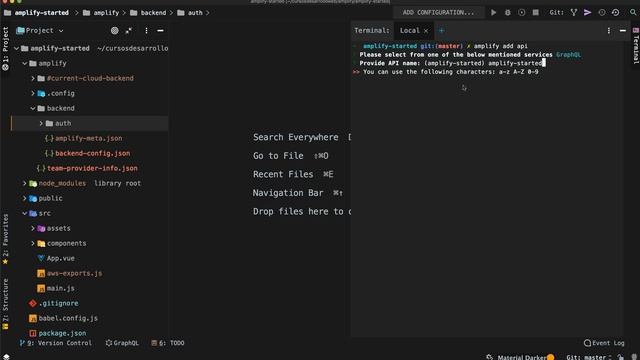Viewport: 640px width, 360px height.
Task: Open the Event Log
Action: [604, 343]
